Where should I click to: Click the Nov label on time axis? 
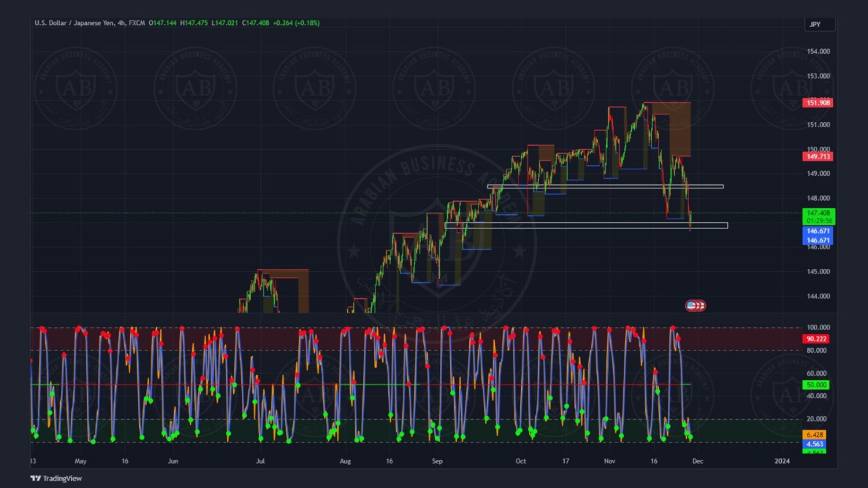[x=609, y=461]
